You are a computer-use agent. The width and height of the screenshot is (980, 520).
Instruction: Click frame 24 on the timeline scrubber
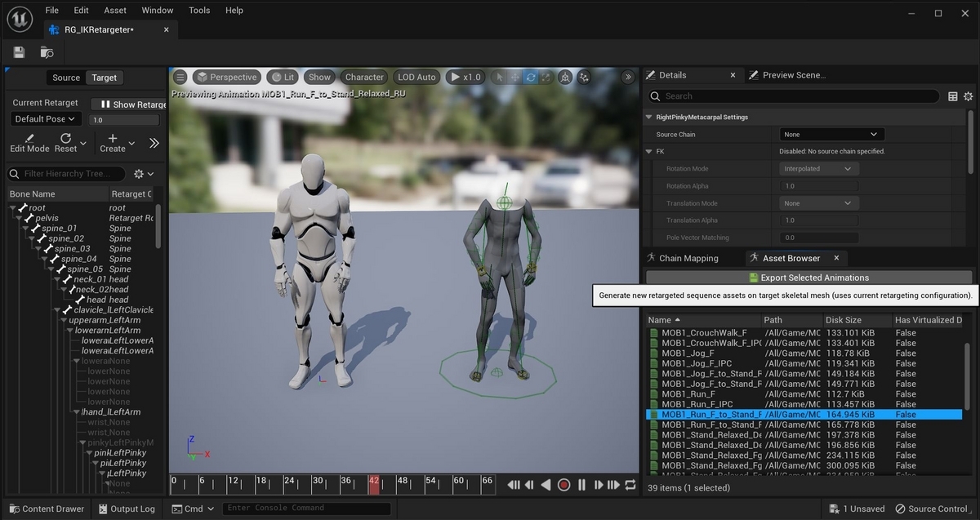pyautogui.click(x=287, y=482)
